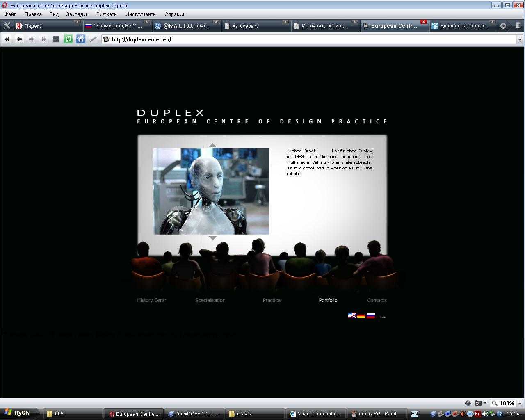Viewport: 525px width, 420px height.
Task: Click the wand icon beside the address bar
Action: (x=94, y=39)
